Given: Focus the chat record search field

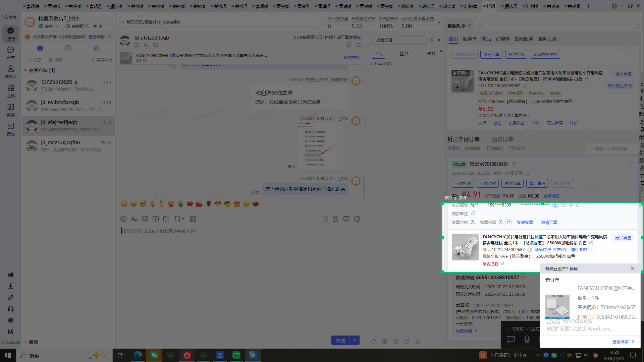Looking at the screenshot, I should [220, 22].
